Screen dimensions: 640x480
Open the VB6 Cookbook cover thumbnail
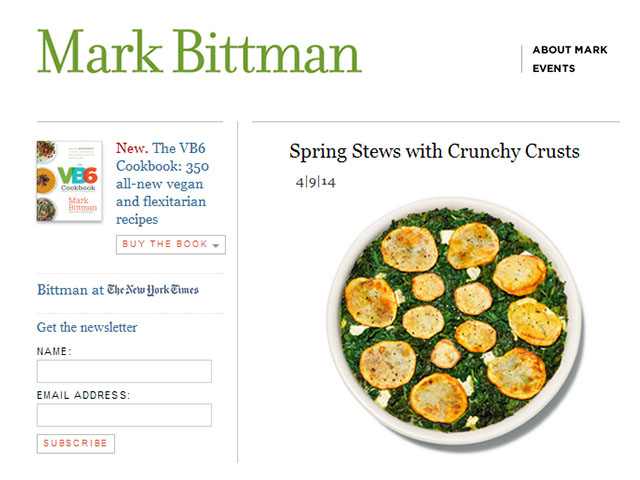[x=69, y=181]
